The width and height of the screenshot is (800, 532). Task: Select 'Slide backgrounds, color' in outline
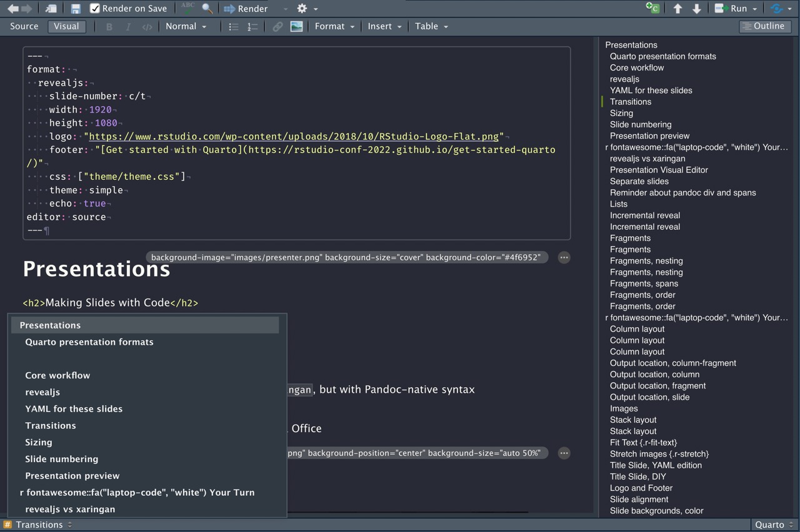656,511
